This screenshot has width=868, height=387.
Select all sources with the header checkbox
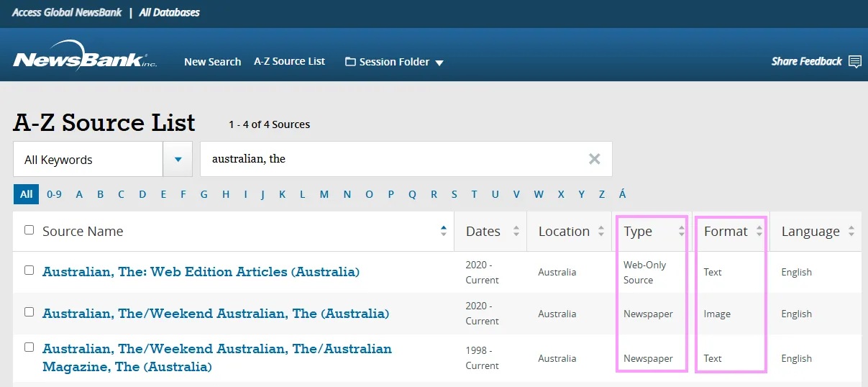pos(29,230)
